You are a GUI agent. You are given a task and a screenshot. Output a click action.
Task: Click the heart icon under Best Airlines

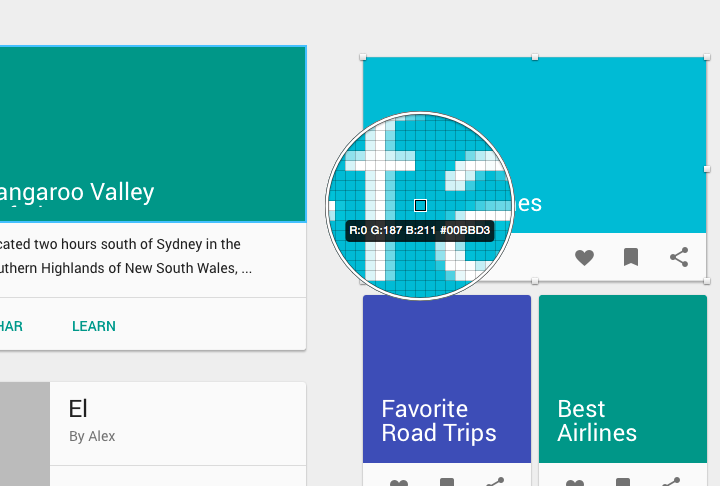pyautogui.click(x=575, y=482)
